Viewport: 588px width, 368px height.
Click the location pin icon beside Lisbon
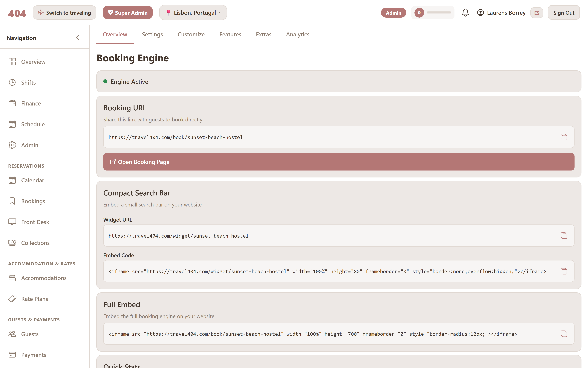(168, 13)
